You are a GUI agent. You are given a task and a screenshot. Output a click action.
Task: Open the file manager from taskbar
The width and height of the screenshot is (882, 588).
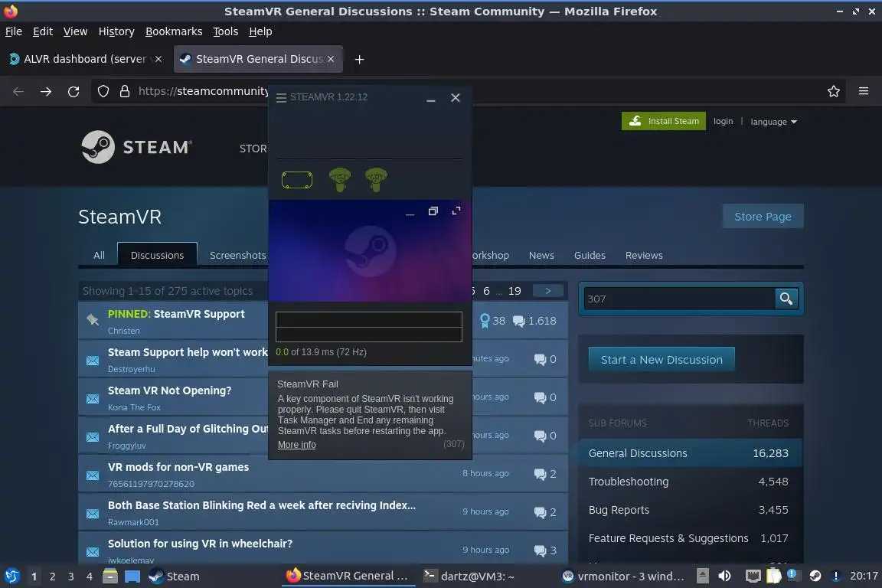click(x=110, y=577)
